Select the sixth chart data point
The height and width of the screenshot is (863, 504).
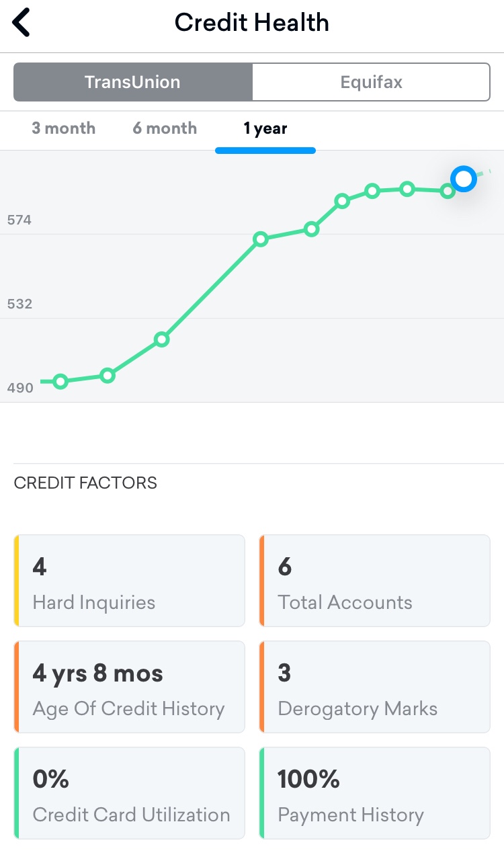342,200
